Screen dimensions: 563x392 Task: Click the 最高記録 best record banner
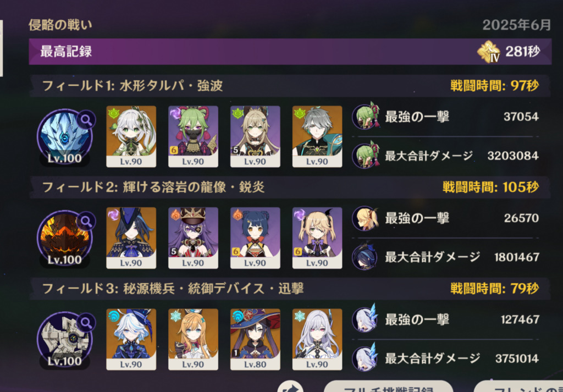point(290,52)
